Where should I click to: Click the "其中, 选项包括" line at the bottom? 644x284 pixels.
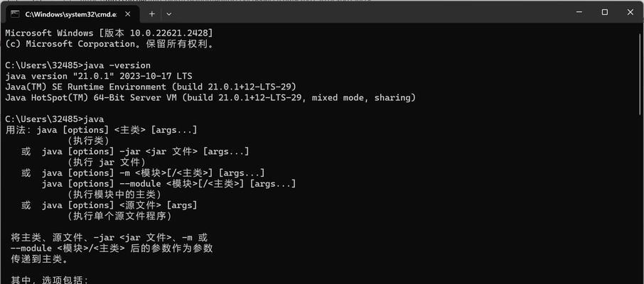coord(49,280)
